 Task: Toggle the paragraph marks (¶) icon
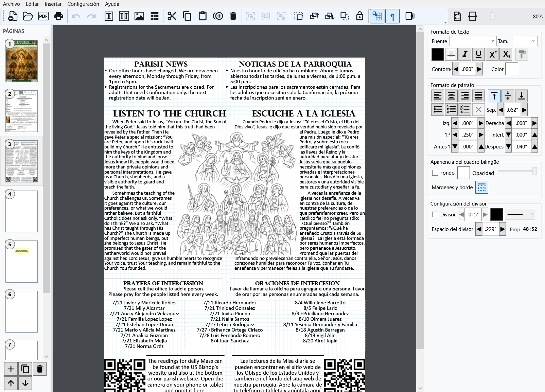[392, 16]
